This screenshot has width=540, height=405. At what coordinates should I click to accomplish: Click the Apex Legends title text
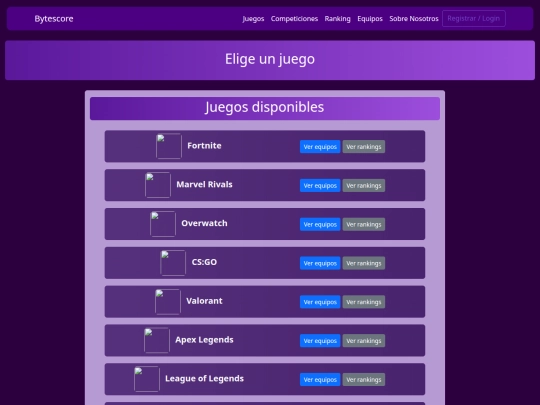coord(204,340)
